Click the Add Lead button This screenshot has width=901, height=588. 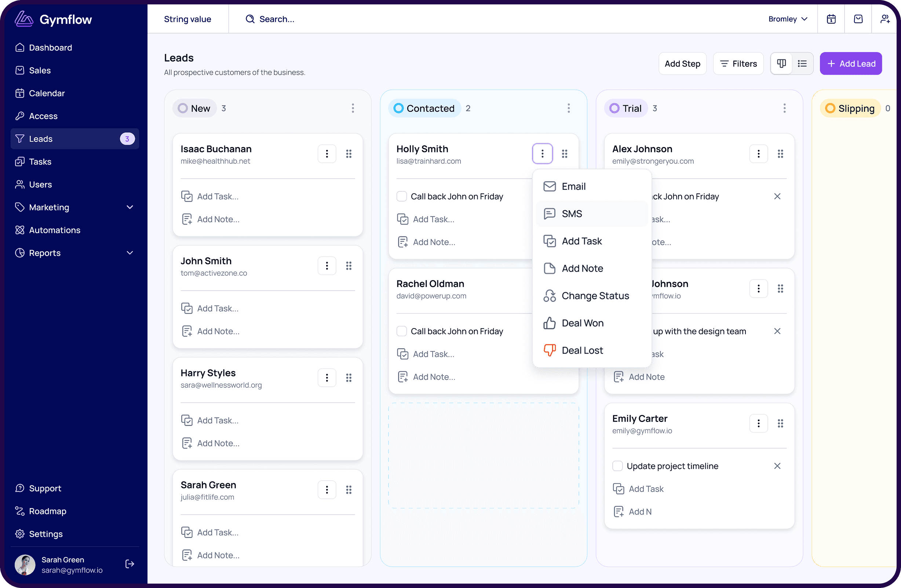[850, 63]
